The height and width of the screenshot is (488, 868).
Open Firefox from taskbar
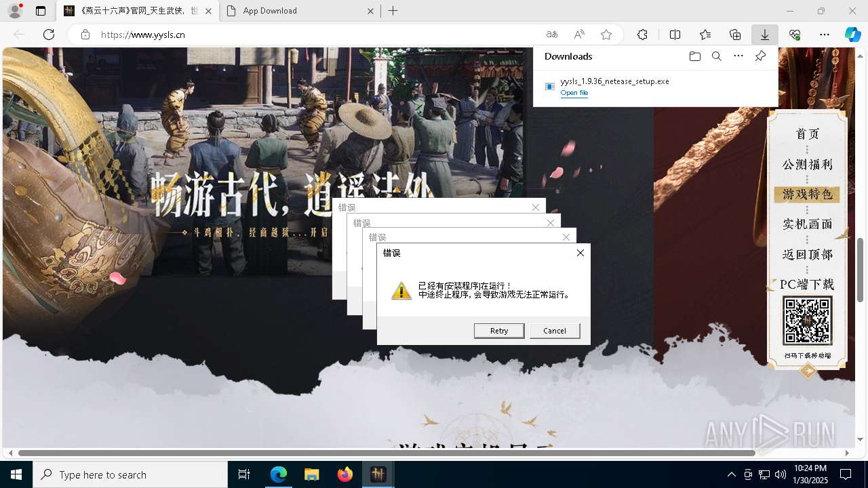point(344,474)
